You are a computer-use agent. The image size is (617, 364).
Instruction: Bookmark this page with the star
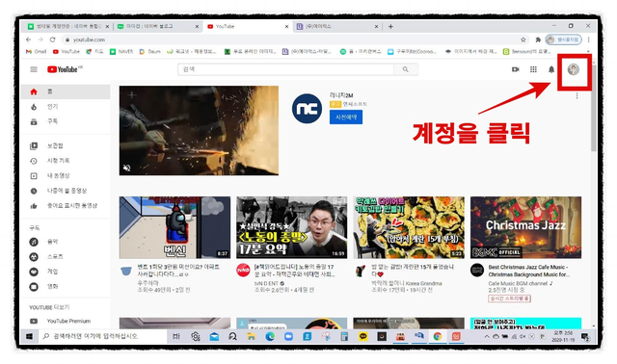tap(523, 39)
